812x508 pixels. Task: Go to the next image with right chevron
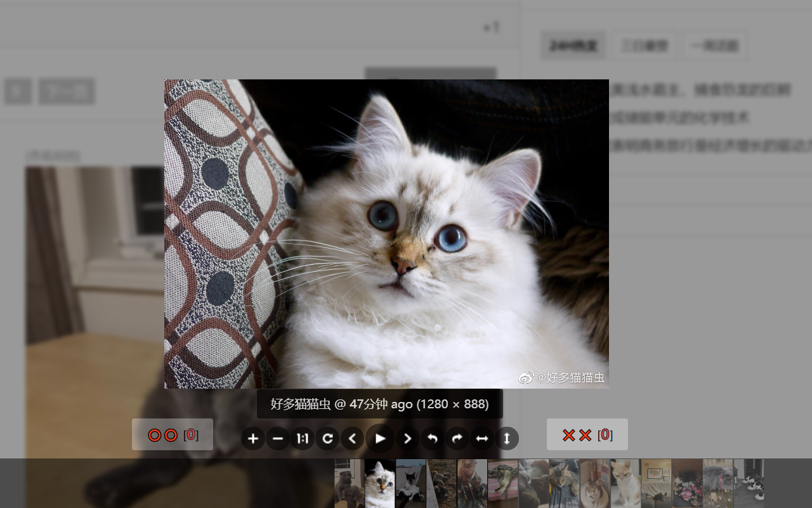coord(408,438)
